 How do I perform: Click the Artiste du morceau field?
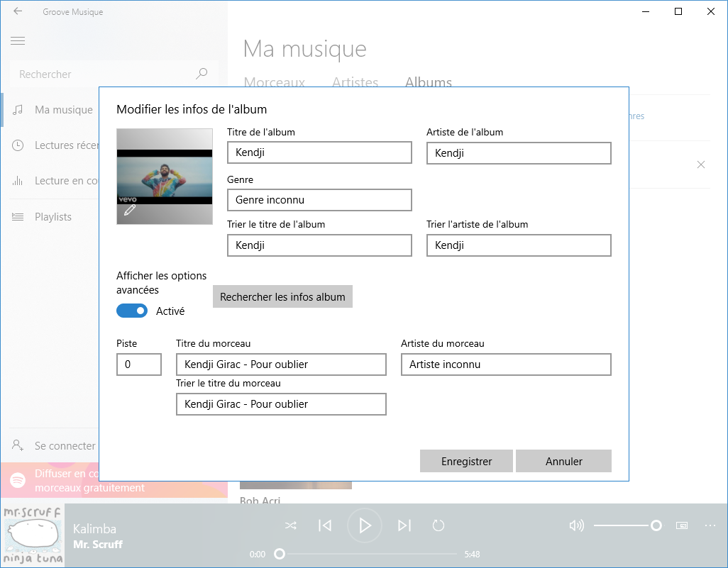click(506, 364)
